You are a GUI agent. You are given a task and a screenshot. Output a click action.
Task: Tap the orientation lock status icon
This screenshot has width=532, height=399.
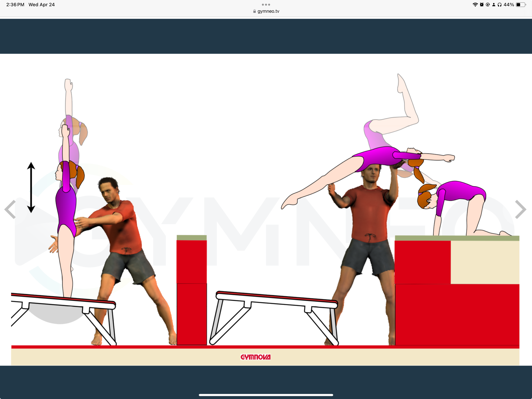tap(488, 4)
